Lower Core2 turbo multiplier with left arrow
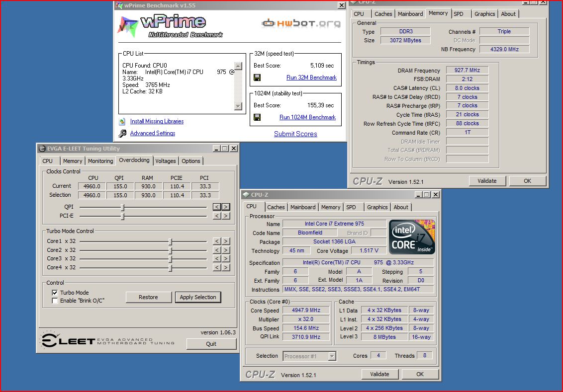 click(217, 250)
